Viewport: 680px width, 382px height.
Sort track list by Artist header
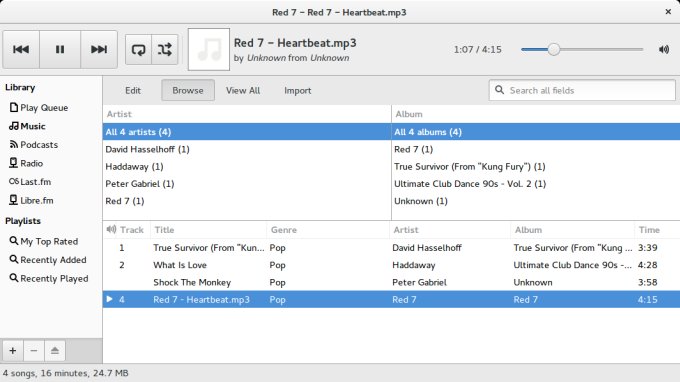click(450, 230)
